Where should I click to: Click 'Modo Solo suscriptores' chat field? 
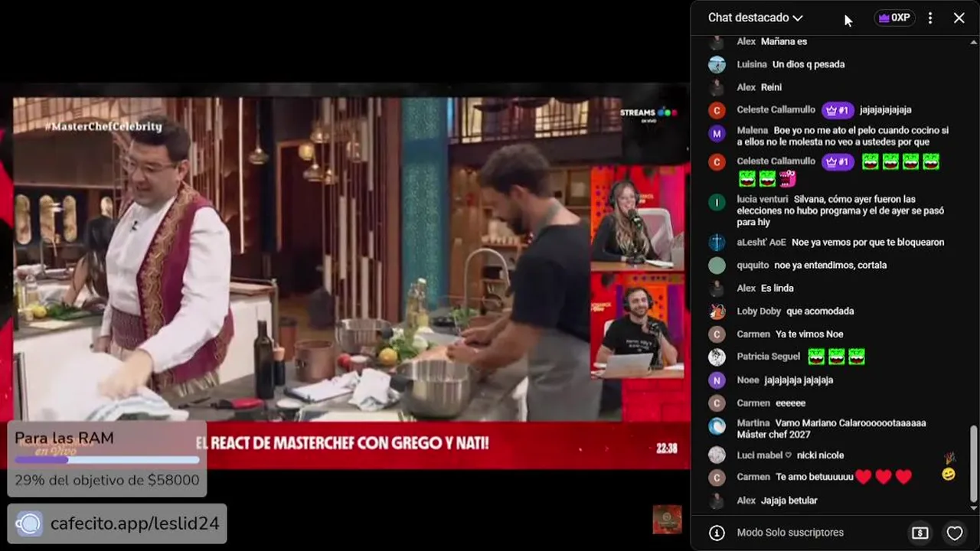point(790,533)
